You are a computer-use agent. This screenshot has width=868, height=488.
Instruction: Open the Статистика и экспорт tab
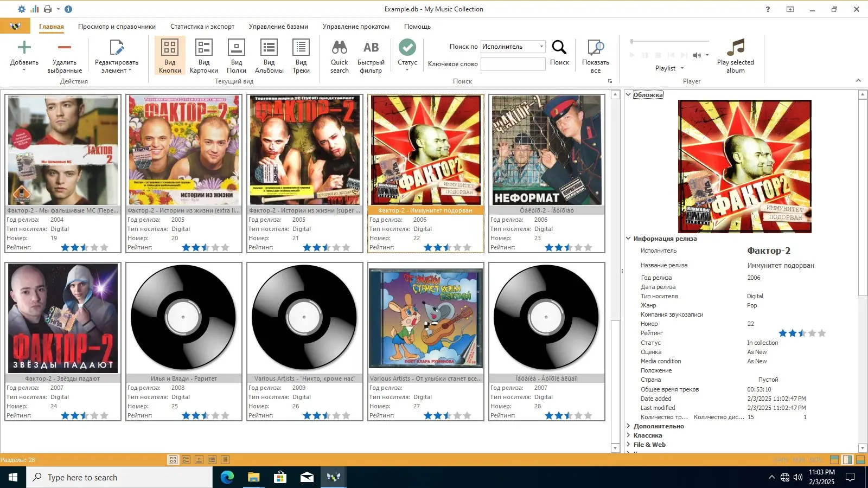[x=202, y=27]
